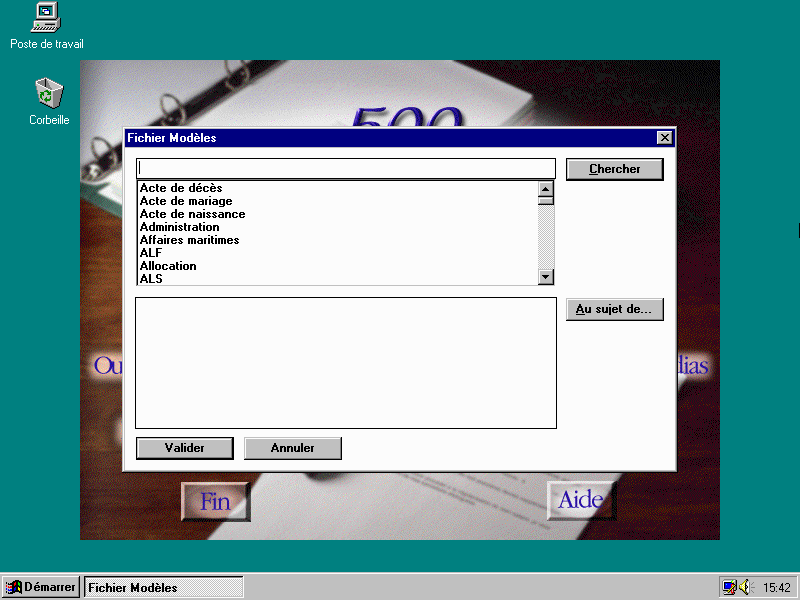Open the Au sujet de... dialog

[615, 309]
